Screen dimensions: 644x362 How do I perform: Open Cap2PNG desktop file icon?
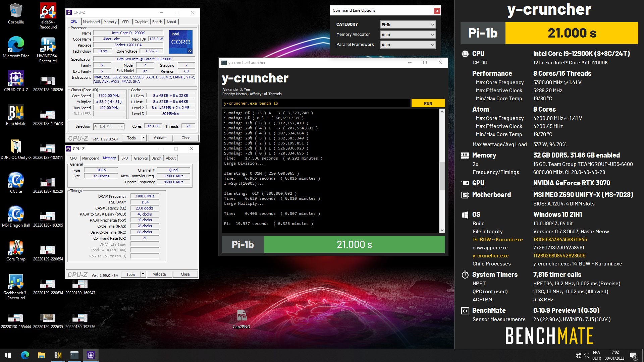click(x=241, y=319)
